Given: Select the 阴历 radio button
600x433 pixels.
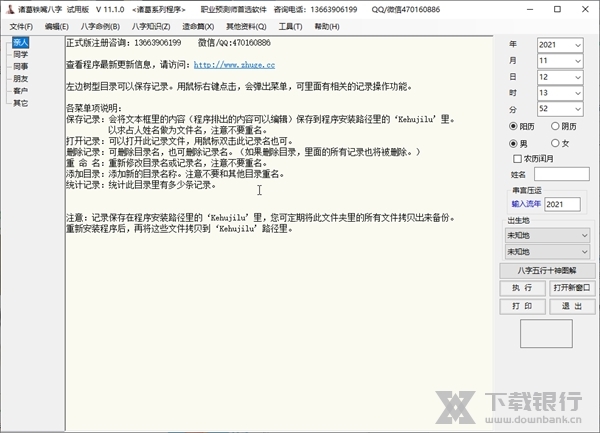Looking at the screenshot, I should click(x=555, y=126).
